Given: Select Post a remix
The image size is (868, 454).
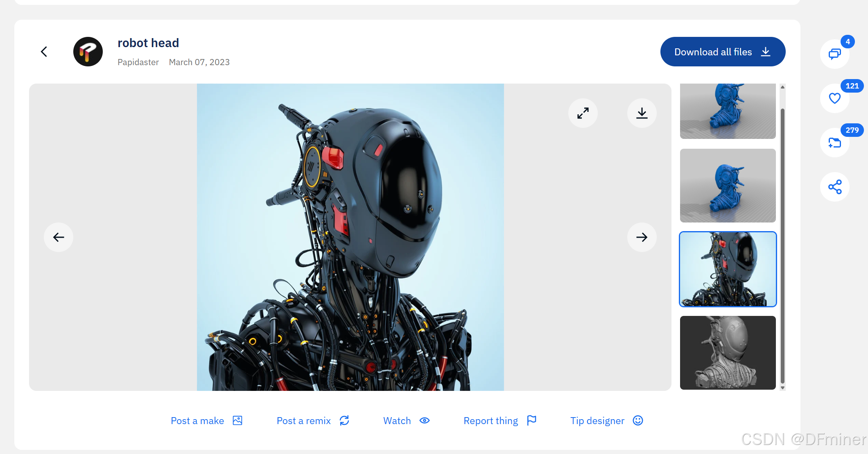Looking at the screenshot, I should point(313,421).
